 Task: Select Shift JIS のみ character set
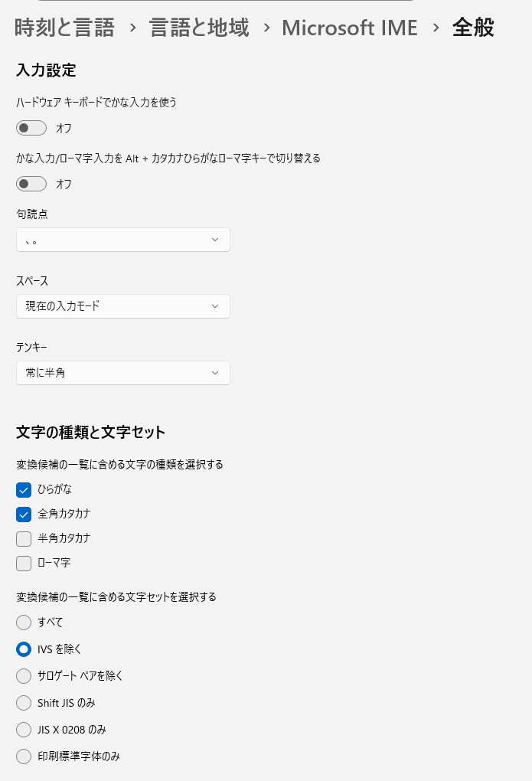click(24, 703)
